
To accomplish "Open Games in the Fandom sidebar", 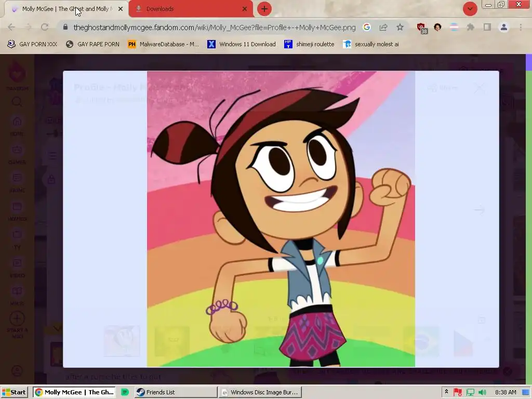I will pos(17,154).
